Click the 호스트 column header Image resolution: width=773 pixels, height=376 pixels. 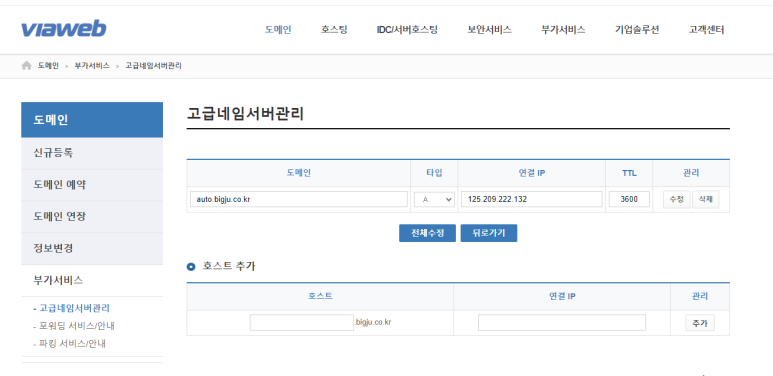click(x=320, y=296)
